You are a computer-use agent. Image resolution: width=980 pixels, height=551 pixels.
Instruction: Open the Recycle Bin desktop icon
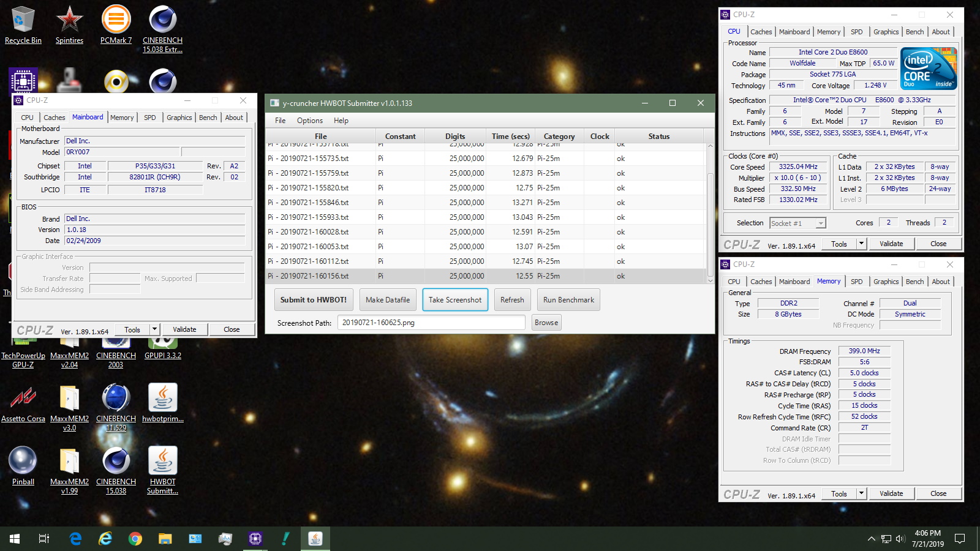pos(23,24)
